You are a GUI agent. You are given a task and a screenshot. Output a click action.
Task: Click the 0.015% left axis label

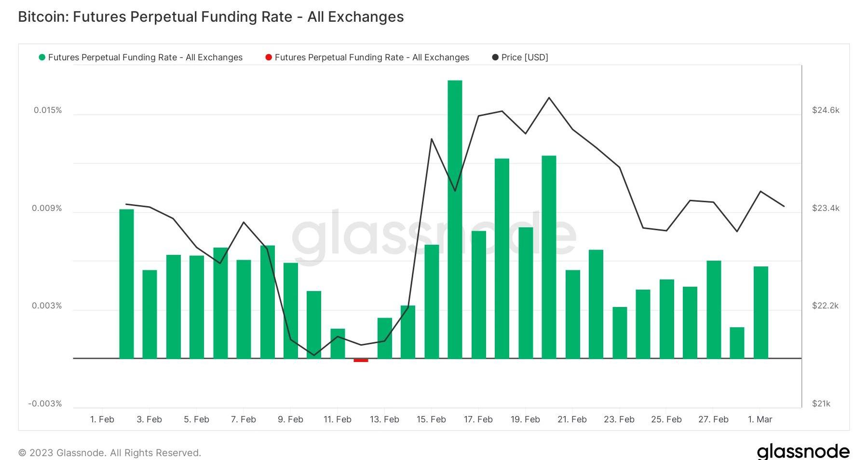pyautogui.click(x=48, y=110)
